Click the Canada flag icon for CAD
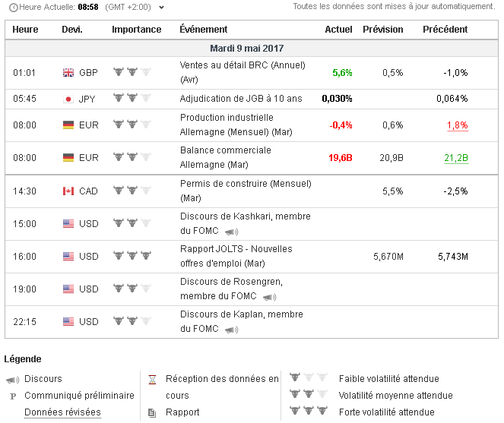This screenshot has width=504, height=423. [x=68, y=191]
